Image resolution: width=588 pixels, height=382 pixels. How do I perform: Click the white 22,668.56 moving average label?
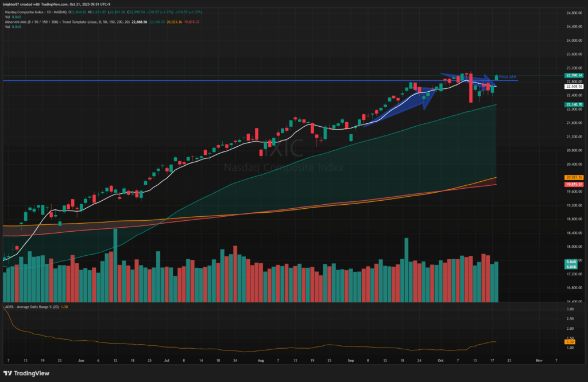tap(574, 87)
